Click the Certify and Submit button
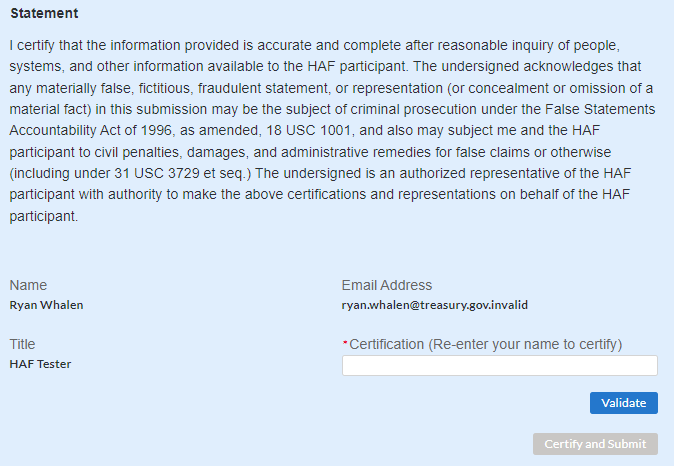 [595, 444]
